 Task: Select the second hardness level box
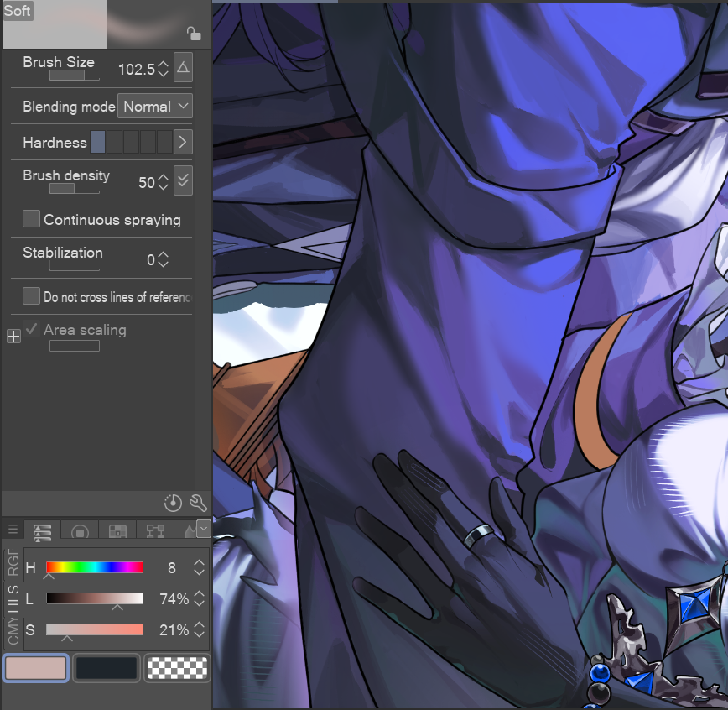click(x=114, y=142)
